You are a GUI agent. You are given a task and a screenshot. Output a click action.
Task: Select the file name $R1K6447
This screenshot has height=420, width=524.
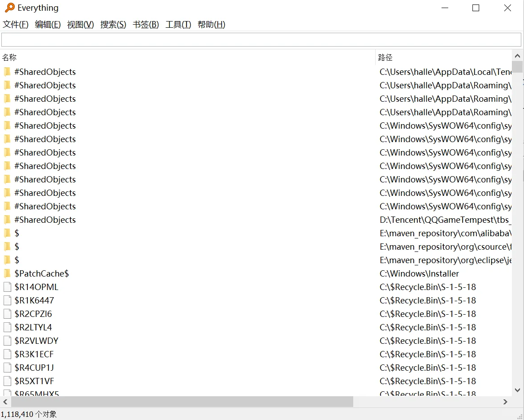(x=34, y=300)
